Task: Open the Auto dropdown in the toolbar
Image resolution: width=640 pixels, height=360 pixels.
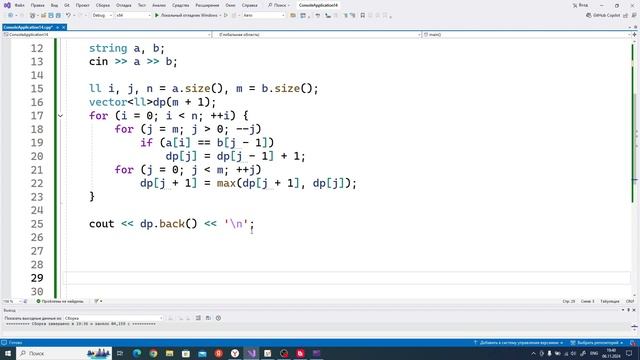Action: pos(264,16)
